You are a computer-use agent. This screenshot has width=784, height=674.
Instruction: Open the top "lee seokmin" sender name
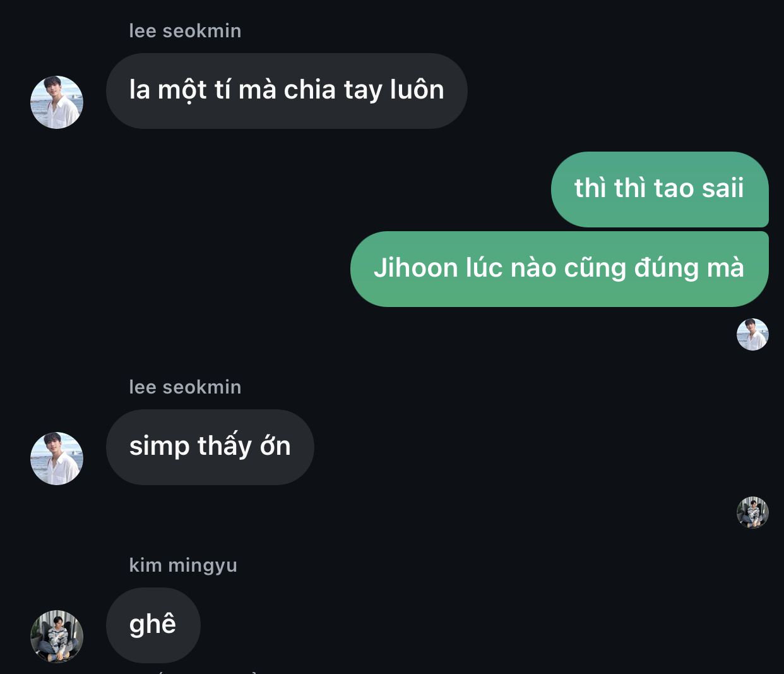click(x=185, y=31)
